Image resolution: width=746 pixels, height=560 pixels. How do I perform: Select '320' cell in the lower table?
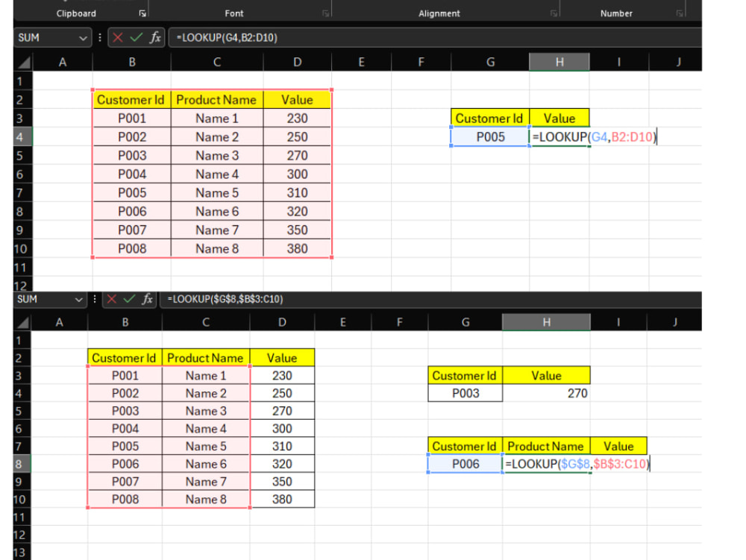coord(282,464)
